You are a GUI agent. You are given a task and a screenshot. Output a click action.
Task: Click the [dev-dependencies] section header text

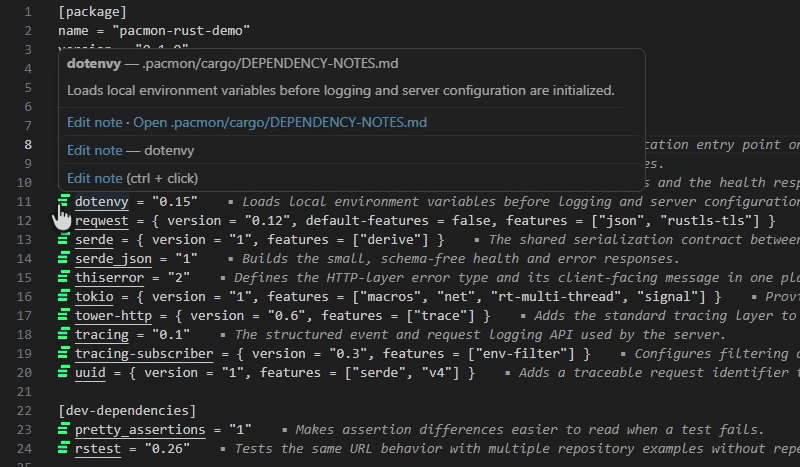click(x=127, y=410)
